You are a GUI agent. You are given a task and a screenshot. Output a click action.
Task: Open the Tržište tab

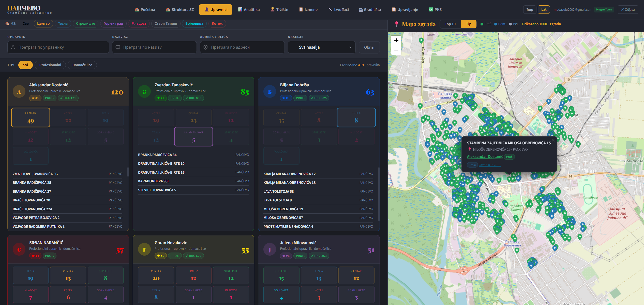tap(279, 10)
